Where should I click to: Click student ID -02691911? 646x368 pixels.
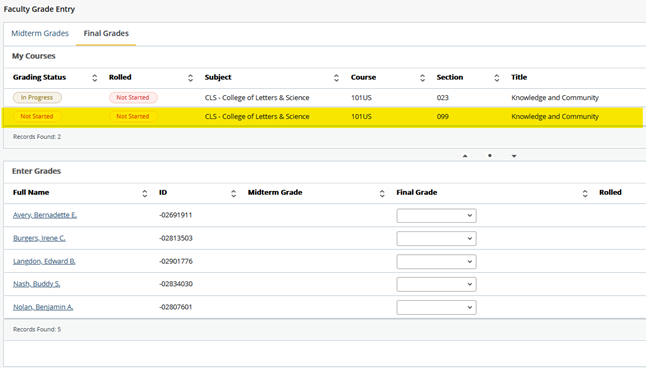pos(176,215)
